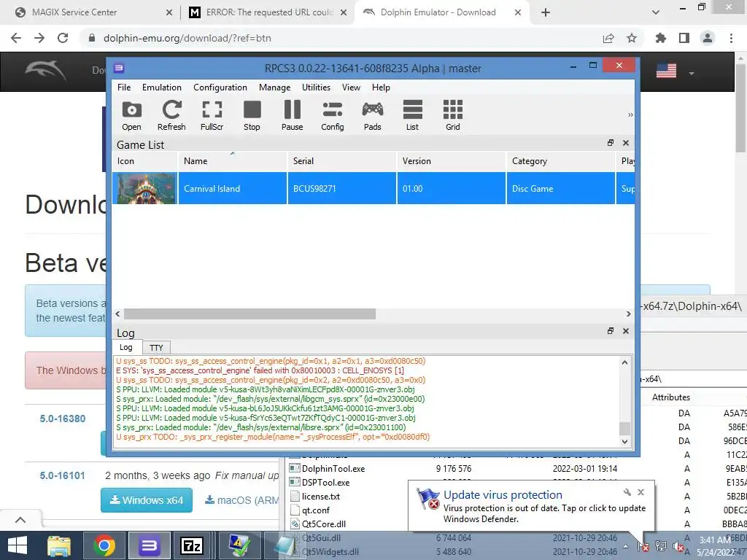747x560 pixels.
Task: Switch game view to List mode
Action: 413,115
